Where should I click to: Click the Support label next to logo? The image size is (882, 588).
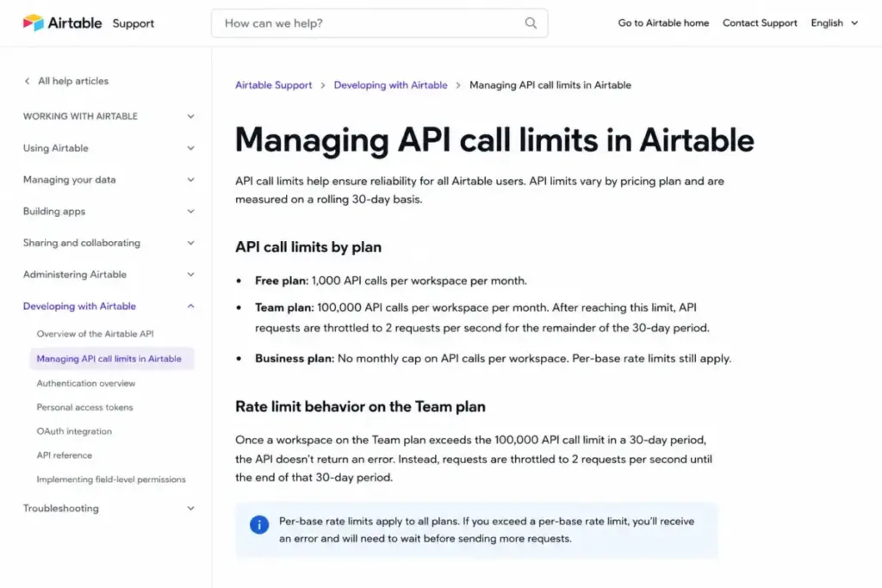(x=134, y=23)
